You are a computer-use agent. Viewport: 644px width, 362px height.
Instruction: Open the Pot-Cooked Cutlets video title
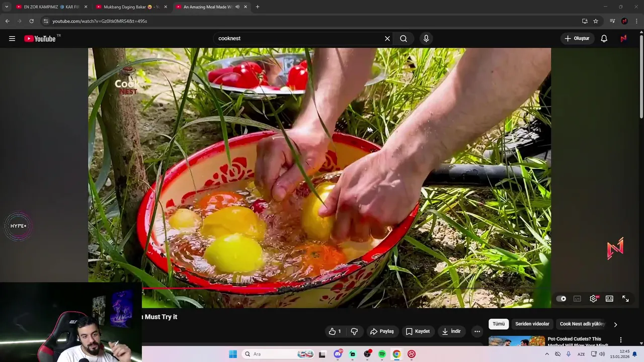click(x=579, y=341)
